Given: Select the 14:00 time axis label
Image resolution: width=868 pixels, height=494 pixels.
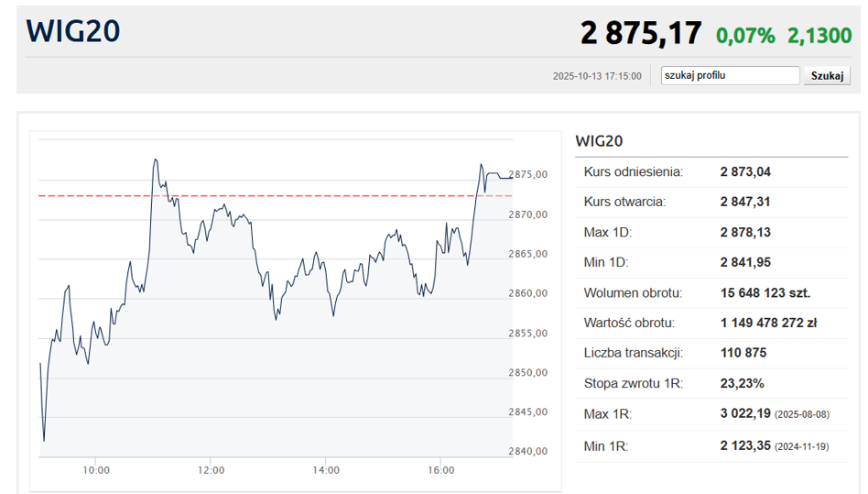Looking at the screenshot, I should [x=326, y=470].
